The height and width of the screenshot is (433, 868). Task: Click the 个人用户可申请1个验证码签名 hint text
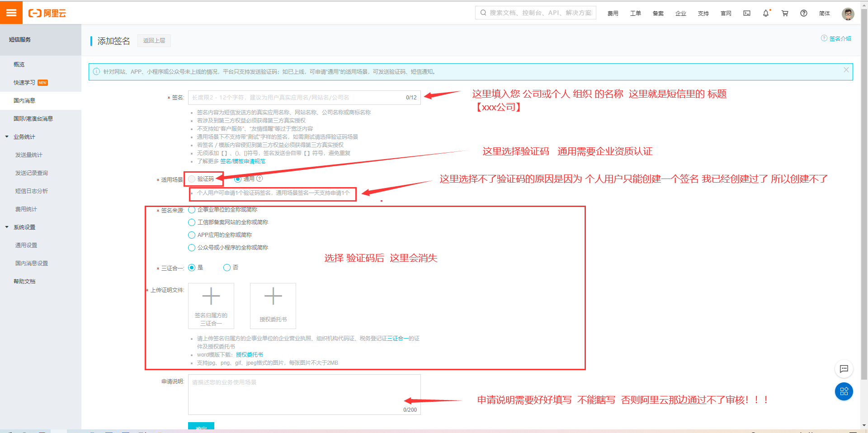[x=273, y=193]
